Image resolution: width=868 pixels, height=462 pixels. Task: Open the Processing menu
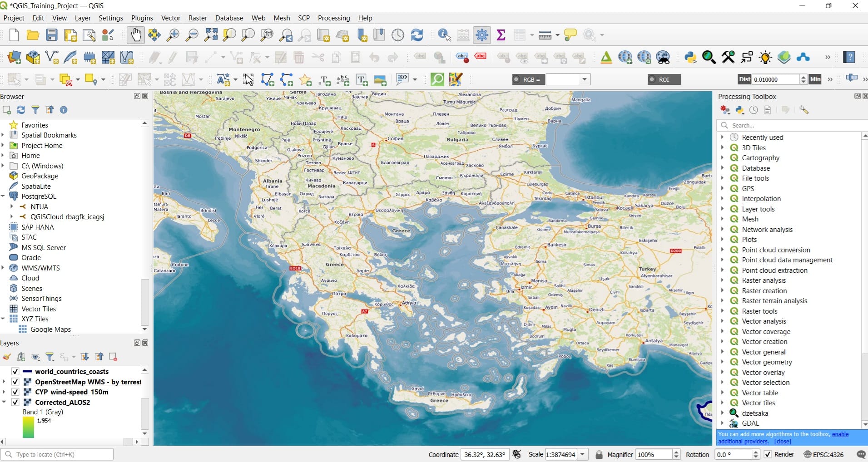tap(334, 18)
